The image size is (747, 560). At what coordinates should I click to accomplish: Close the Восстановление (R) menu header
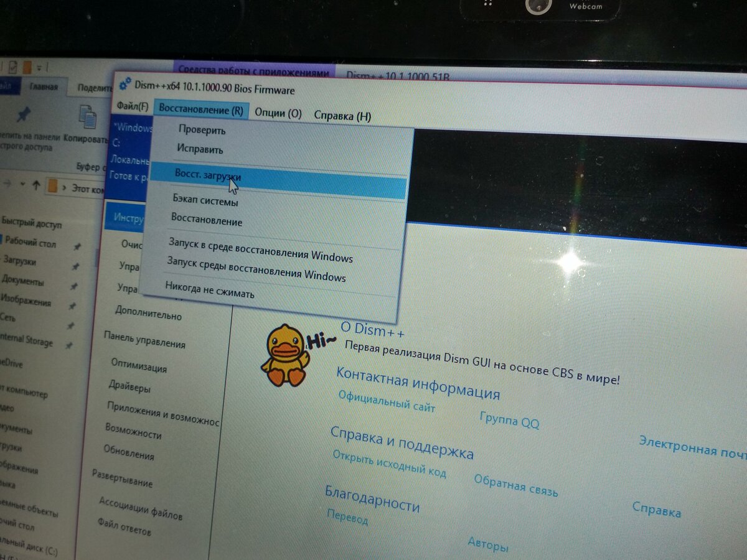201,110
